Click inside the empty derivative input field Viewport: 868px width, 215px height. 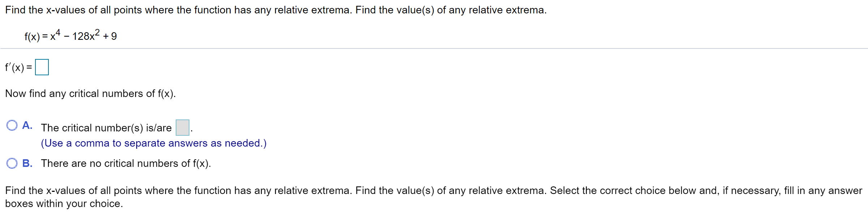point(42,66)
